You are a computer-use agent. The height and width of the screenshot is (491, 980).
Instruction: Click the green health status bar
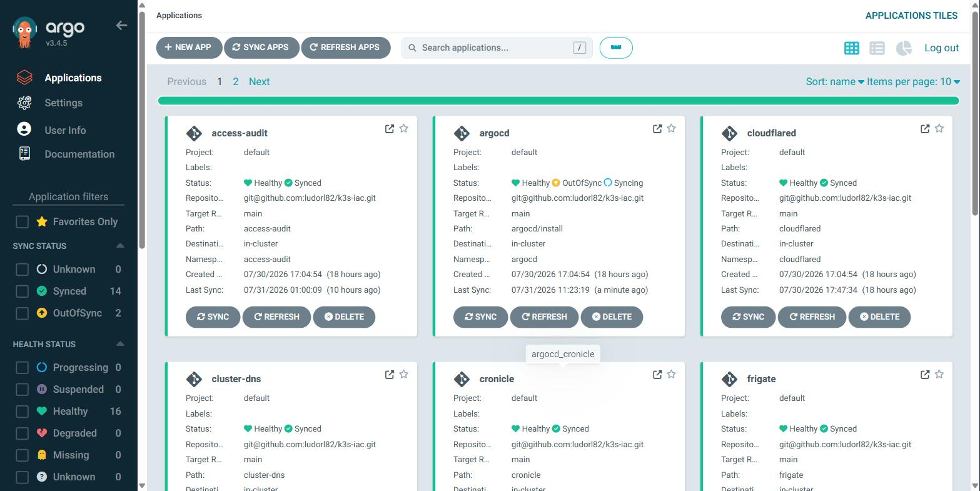click(x=558, y=101)
